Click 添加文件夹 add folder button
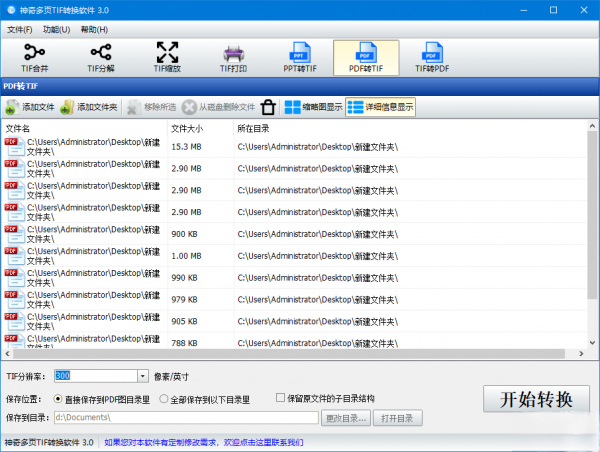The width and height of the screenshot is (600, 452). [89, 107]
